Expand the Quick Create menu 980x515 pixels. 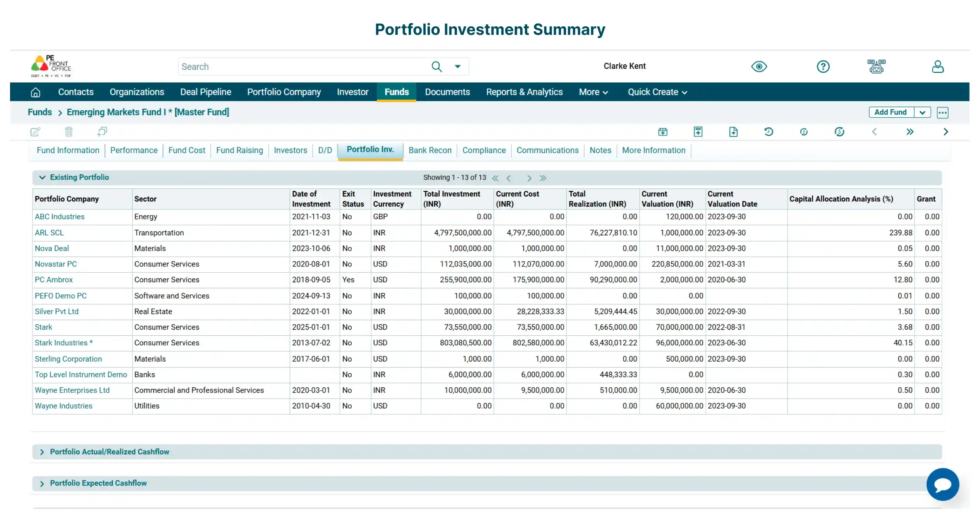click(657, 92)
